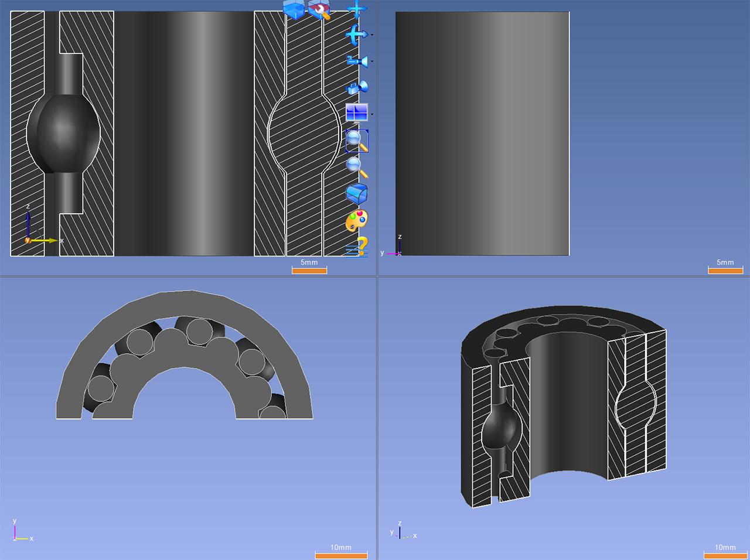Click the gray cylinder in side view
750x560 pixels.
(482, 134)
